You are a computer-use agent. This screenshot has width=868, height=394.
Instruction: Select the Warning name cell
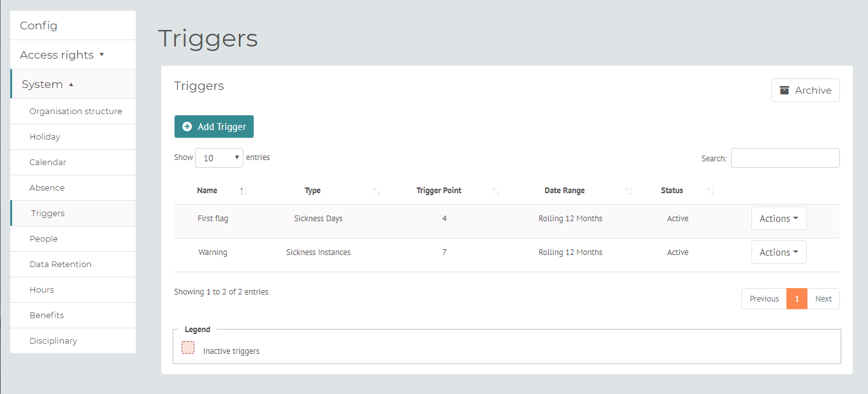[x=213, y=252]
